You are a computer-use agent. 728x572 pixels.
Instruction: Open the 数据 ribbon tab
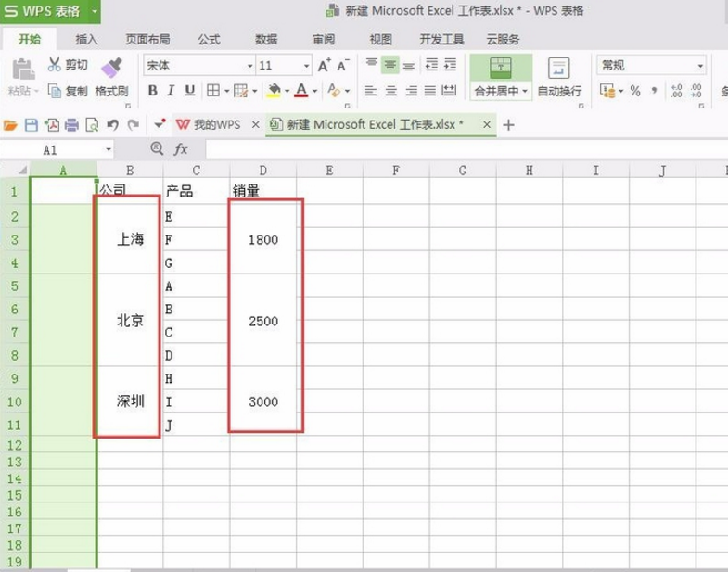point(266,39)
